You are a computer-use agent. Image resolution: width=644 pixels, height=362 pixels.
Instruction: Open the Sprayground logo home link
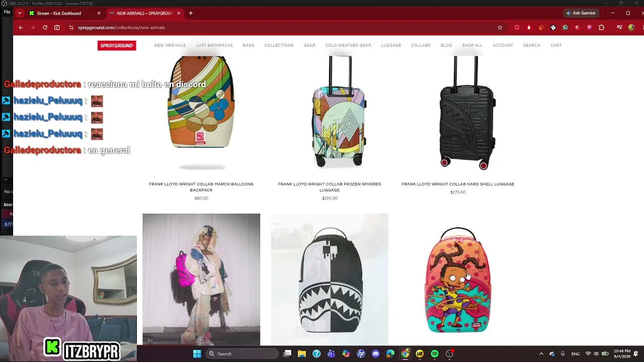117,45
